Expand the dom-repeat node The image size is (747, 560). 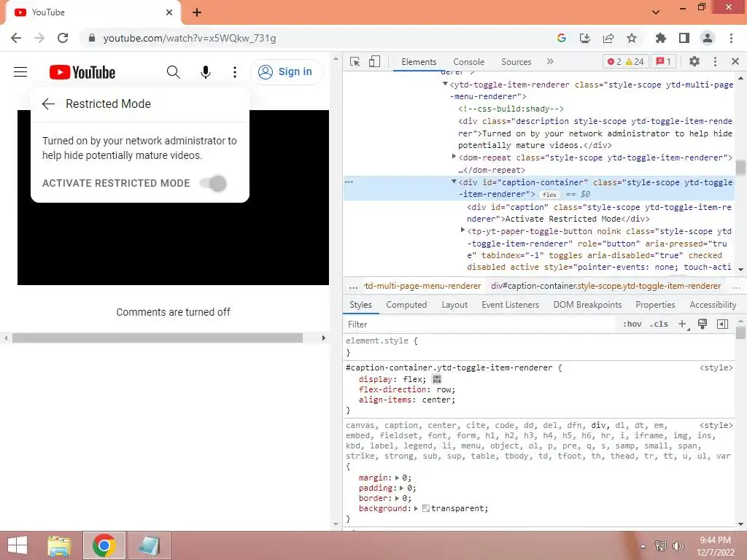click(x=454, y=156)
